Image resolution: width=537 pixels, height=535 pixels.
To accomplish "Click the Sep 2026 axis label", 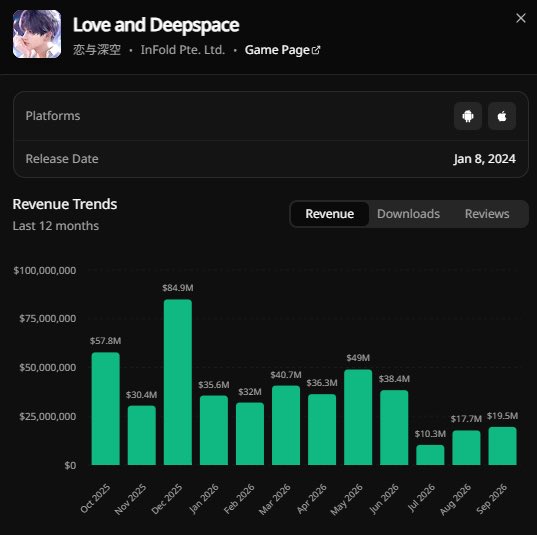I will pyautogui.click(x=492, y=499).
